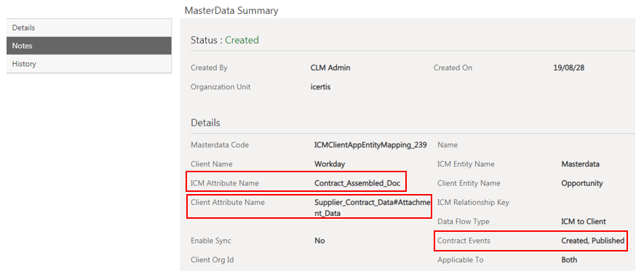Click the Opportunity client entity value
The width and height of the screenshot is (644, 274).
pyautogui.click(x=582, y=183)
